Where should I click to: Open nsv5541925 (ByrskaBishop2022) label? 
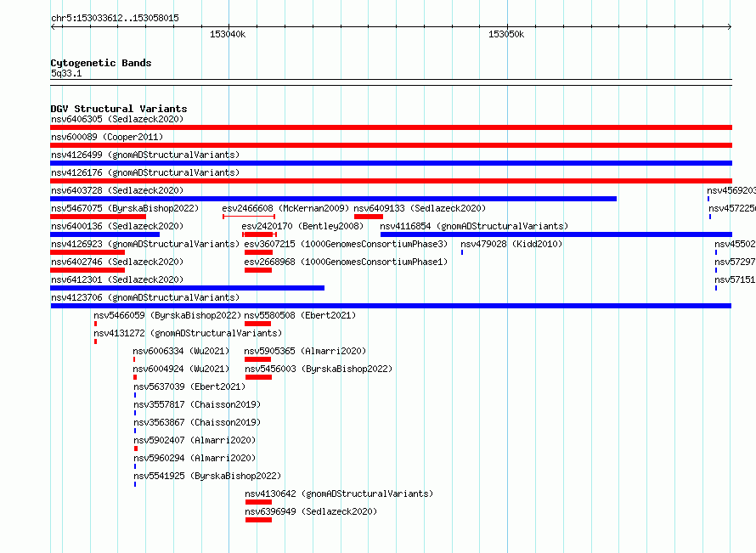(x=207, y=476)
